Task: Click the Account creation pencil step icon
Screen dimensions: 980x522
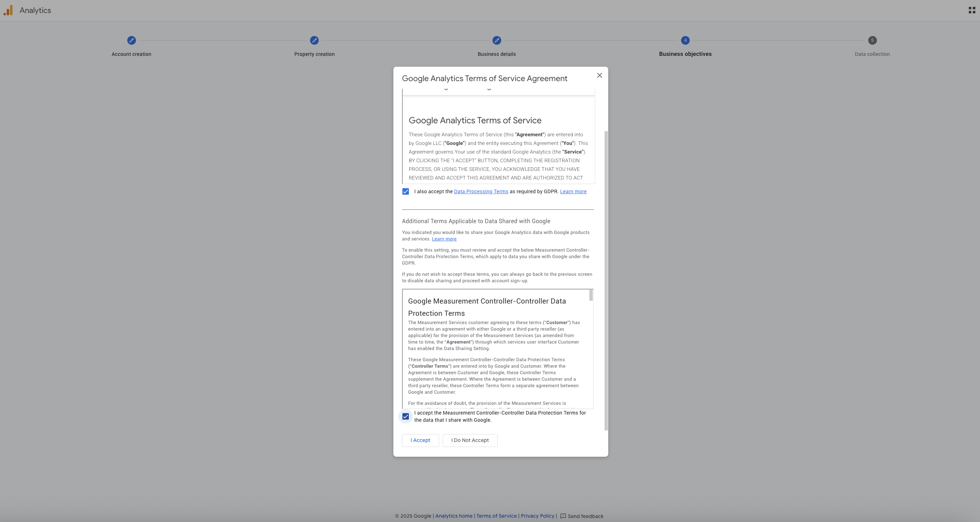Action: coord(131,40)
